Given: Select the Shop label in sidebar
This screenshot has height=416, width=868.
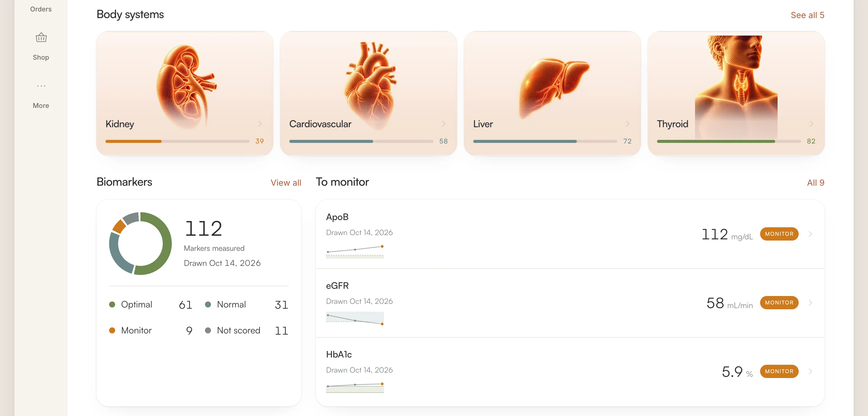Looking at the screenshot, I should tap(41, 57).
